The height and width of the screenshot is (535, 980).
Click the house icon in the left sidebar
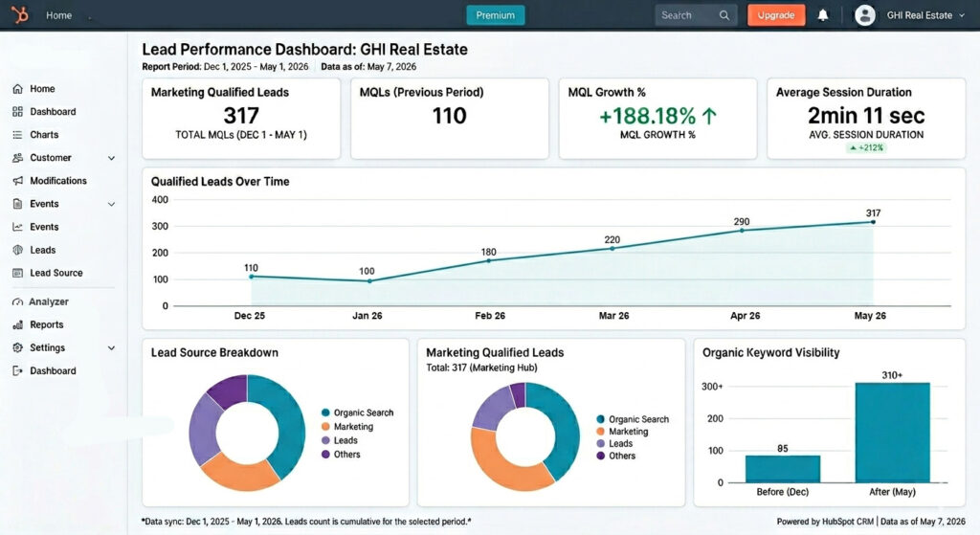17,89
